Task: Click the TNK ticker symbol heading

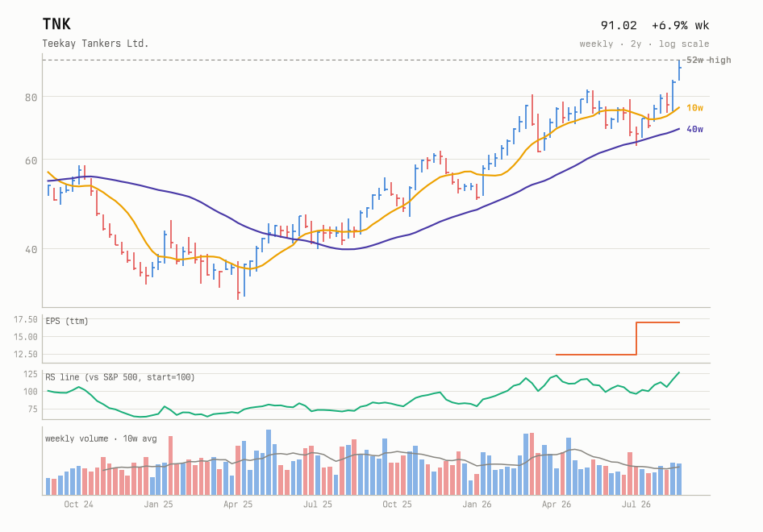Action: pyautogui.click(x=56, y=24)
